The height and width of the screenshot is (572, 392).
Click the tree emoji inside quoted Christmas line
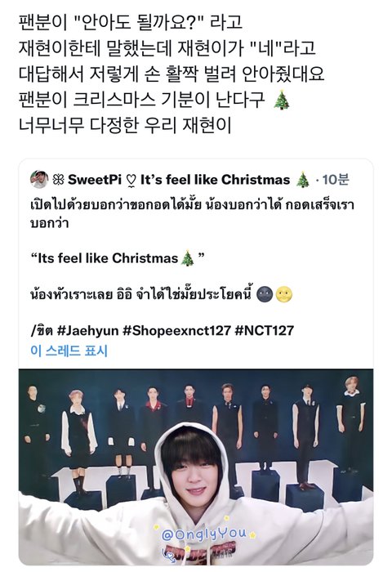click(188, 258)
